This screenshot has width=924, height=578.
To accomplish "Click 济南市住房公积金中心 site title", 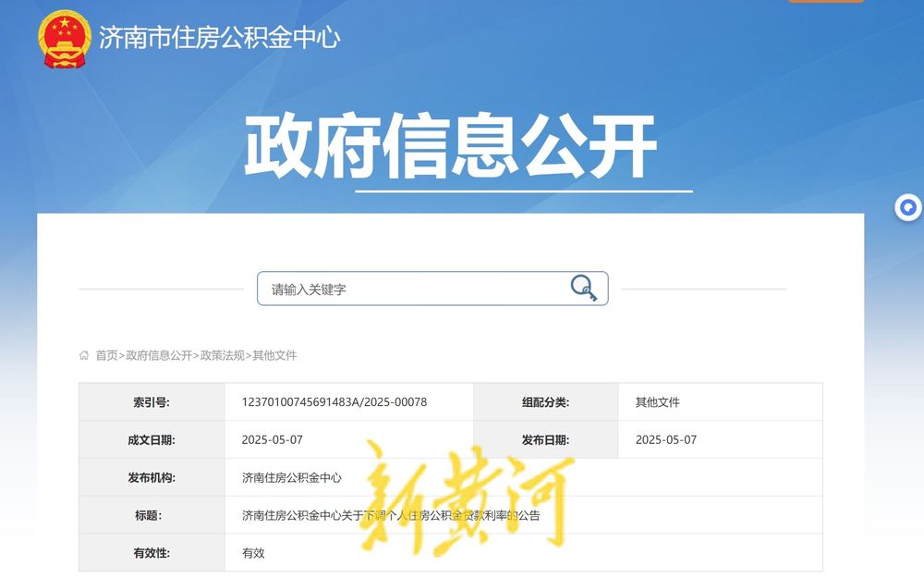I will (219, 38).
